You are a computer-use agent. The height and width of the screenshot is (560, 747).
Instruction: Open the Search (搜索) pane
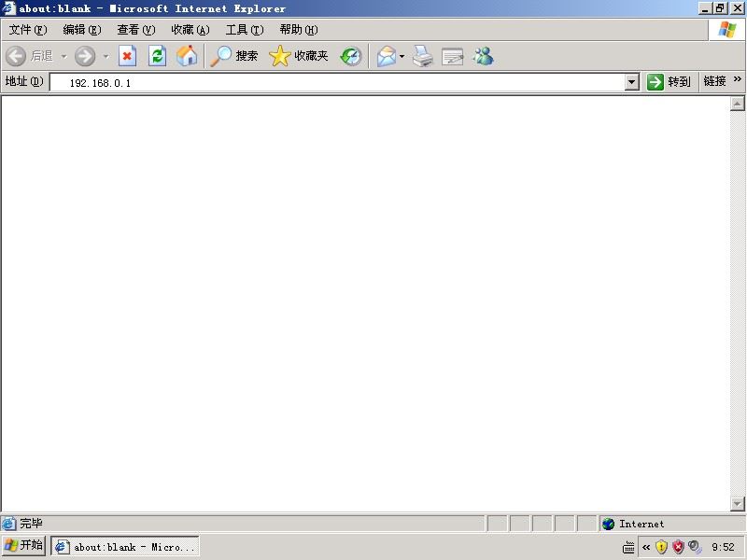coord(234,56)
